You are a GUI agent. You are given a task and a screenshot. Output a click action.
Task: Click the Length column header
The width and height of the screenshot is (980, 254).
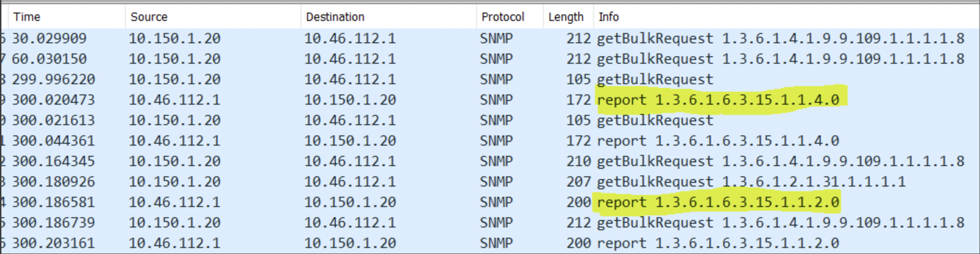[565, 17]
